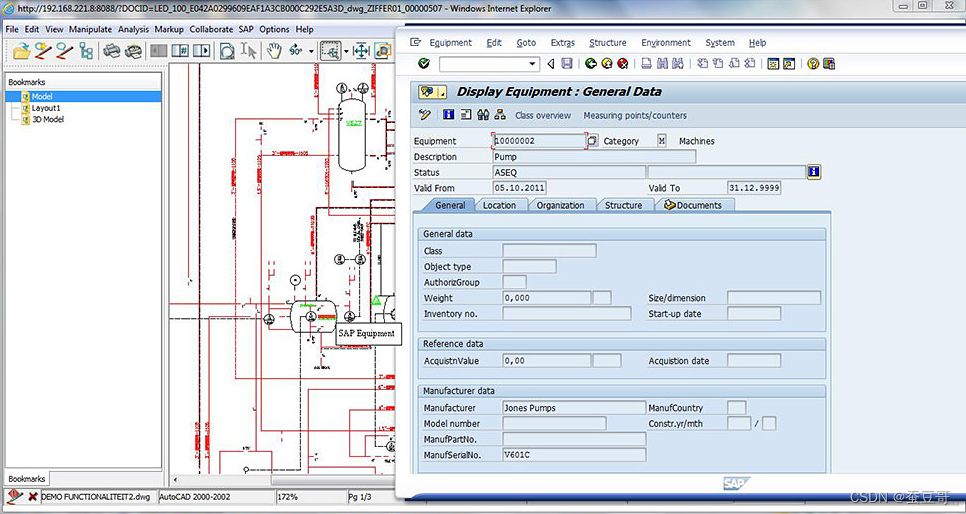
Task: Switch to the Location tab
Action: [499, 205]
